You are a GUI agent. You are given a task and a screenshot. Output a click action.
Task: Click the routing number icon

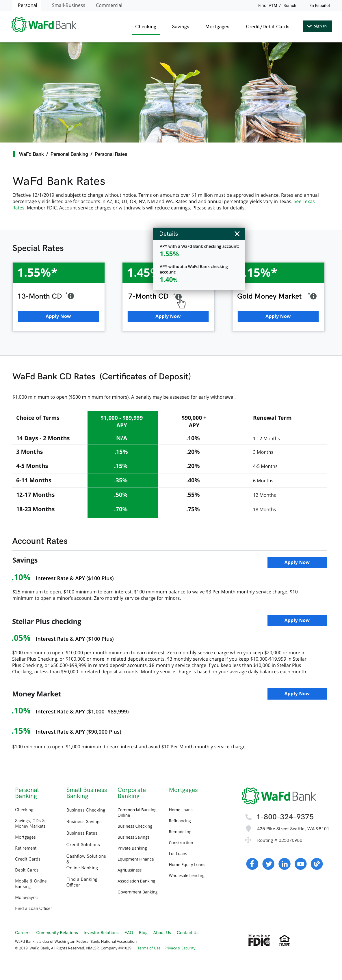[248, 840]
